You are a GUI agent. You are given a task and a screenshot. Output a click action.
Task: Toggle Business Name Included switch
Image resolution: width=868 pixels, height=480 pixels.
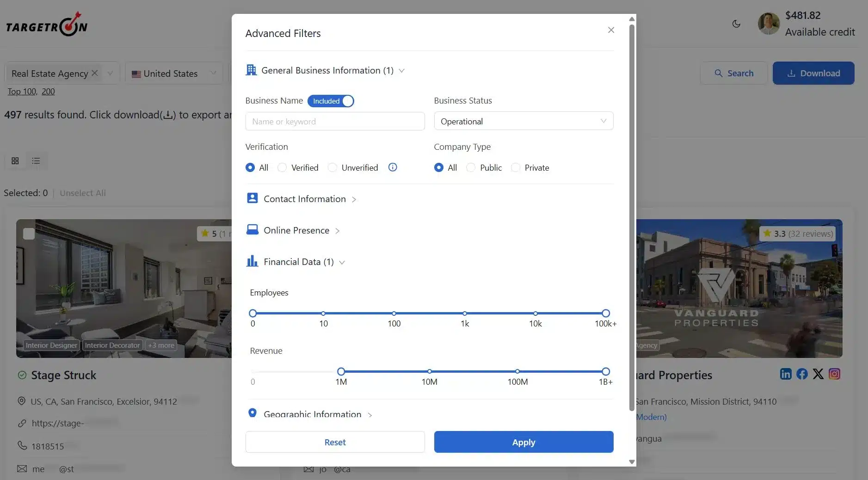pyautogui.click(x=331, y=101)
